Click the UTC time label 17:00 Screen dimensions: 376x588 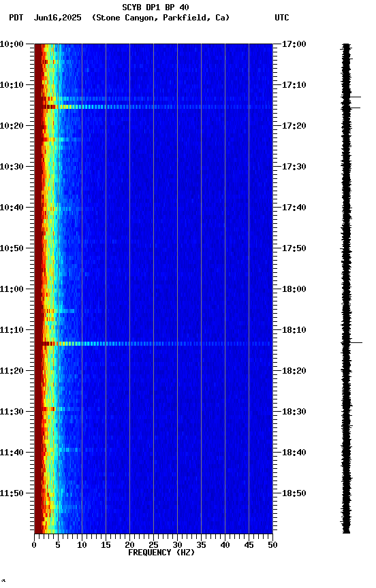(294, 44)
